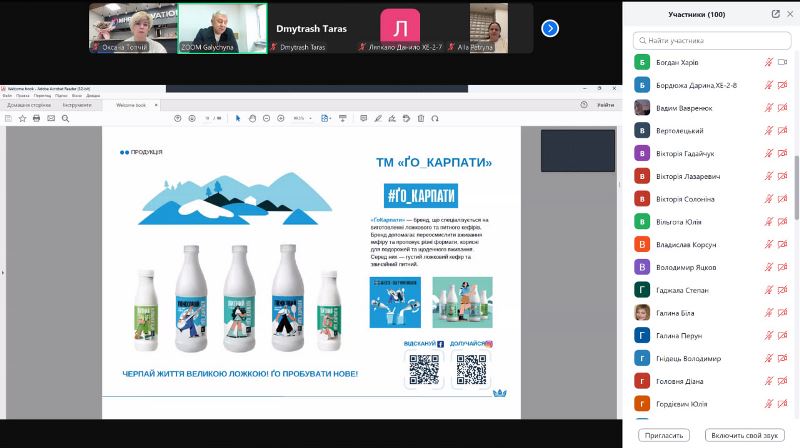Viewport: 800px width, 448px height.
Task: Print the PDF using the printer icon
Action: coord(36,118)
